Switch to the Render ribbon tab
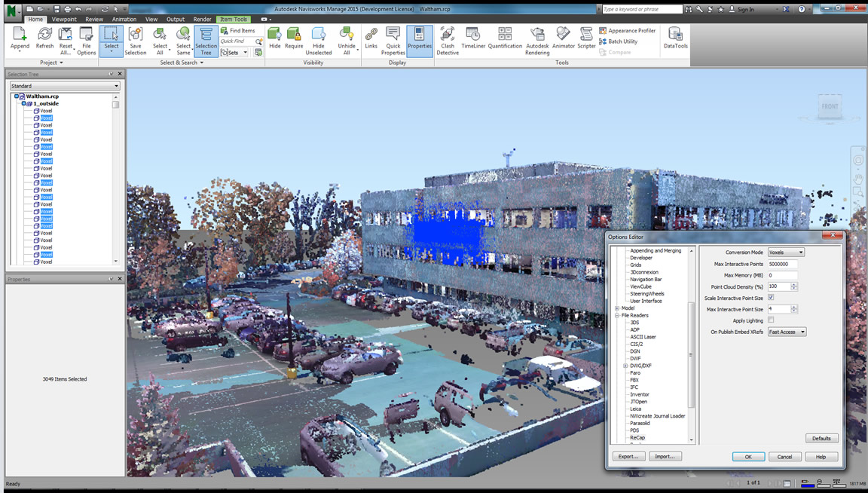The image size is (868, 493). click(x=202, y=20)
